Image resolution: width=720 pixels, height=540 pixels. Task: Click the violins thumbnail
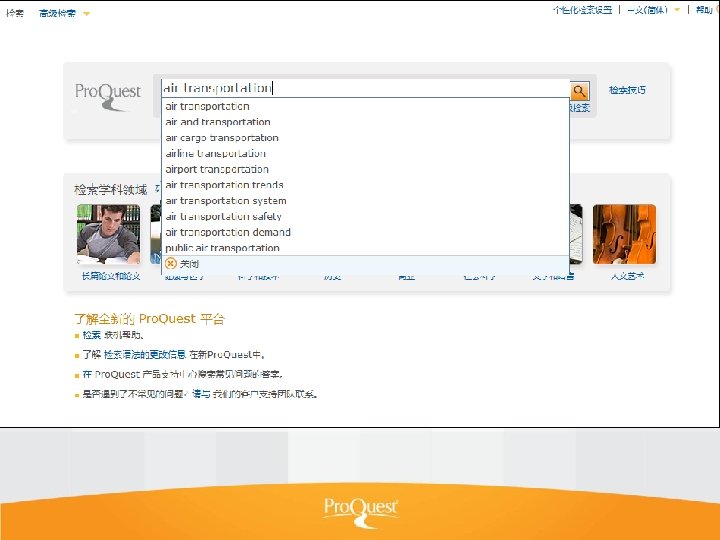pyautogui.click(x=624, y=234)
